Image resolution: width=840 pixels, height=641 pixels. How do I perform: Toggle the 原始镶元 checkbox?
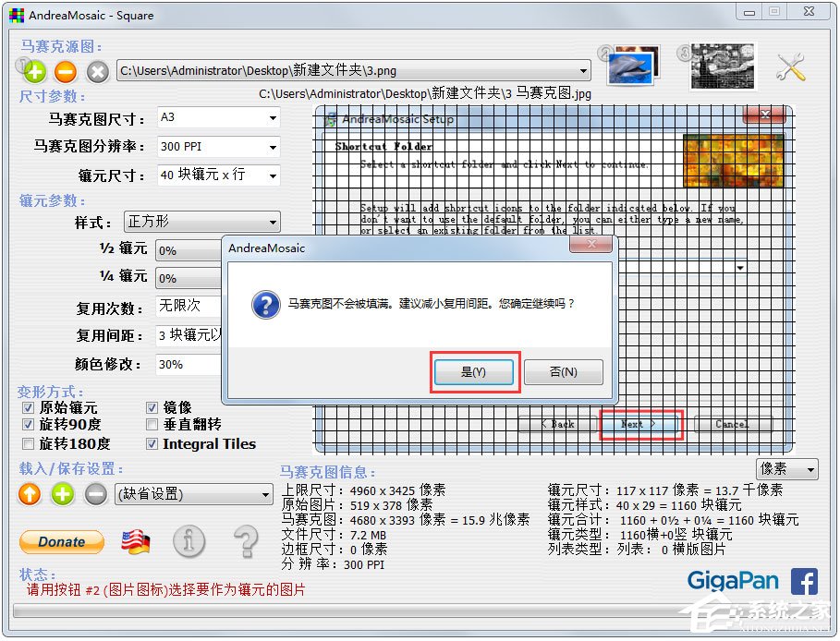29,408
